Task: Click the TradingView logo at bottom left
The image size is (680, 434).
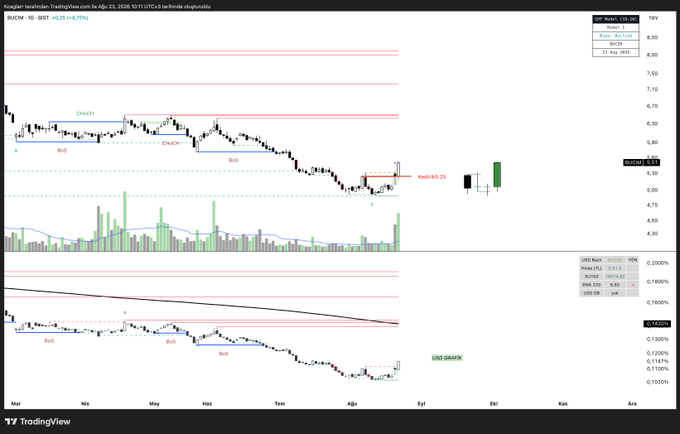Action: point(38,421)
